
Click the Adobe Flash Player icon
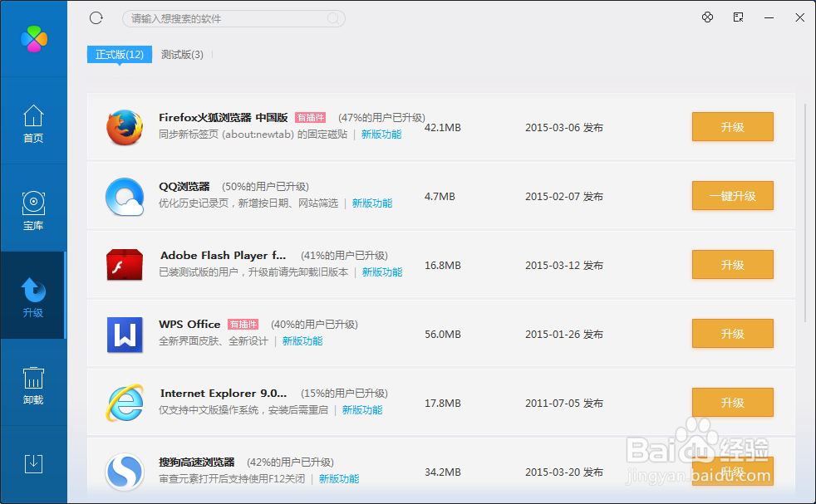(125, 265)
